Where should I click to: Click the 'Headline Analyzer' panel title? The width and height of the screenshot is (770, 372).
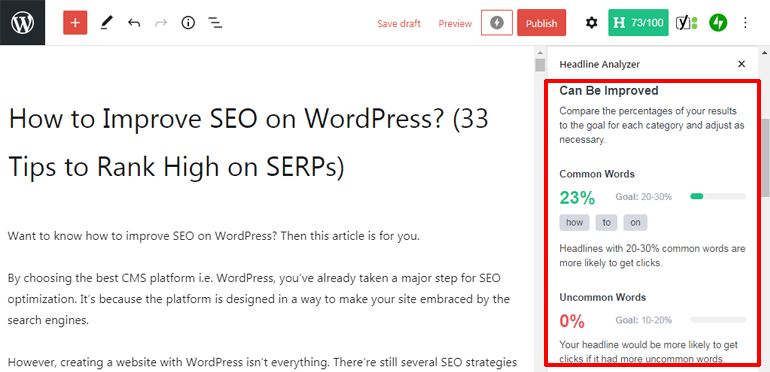[600, 64]
